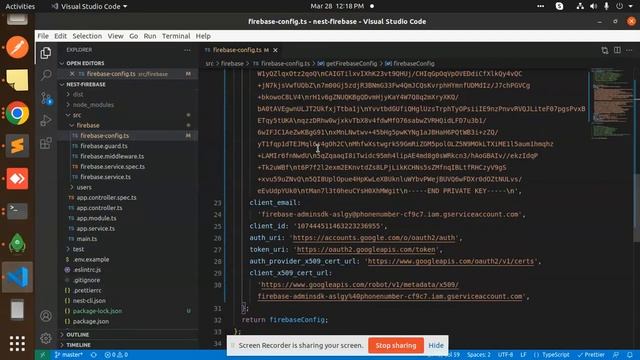The height and width of the screenshot is (360, 640).
Task: Change Spaces: 2 indentation setting
Action: pos(479,355)
